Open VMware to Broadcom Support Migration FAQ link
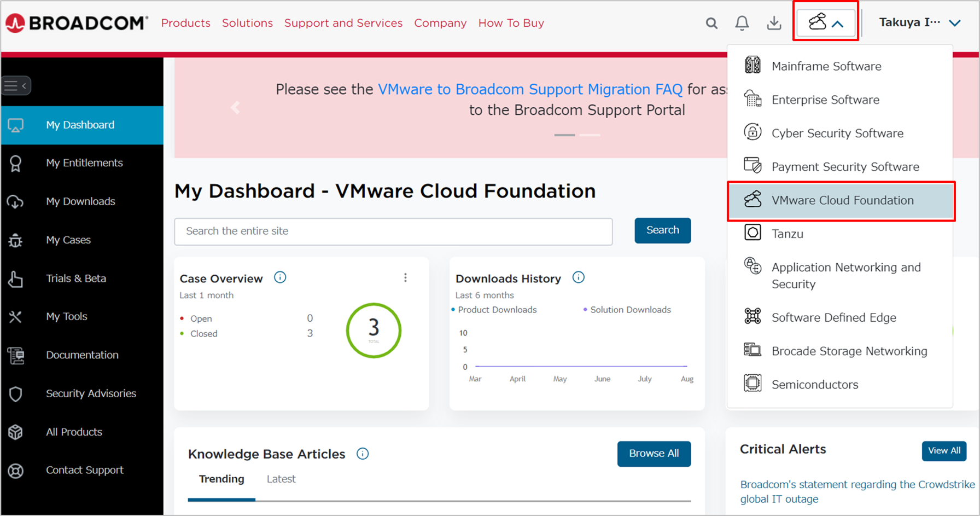The width and height of the screenshot is (980, 516). 530,89
